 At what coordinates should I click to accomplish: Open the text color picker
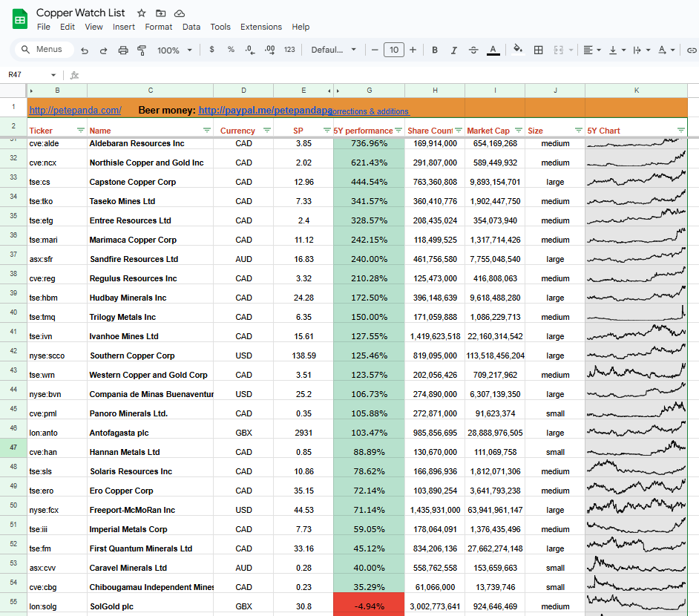click(x=493, y=50)
